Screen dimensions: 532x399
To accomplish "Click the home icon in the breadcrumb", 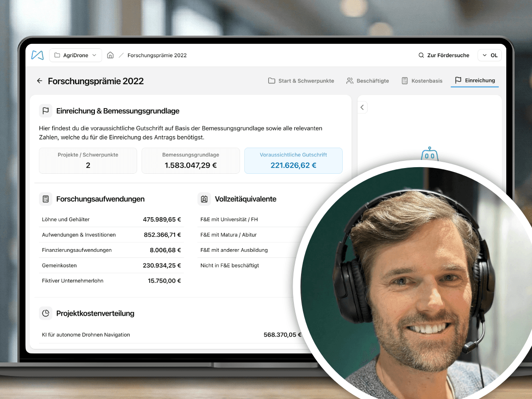I will [x=110, y=55].
